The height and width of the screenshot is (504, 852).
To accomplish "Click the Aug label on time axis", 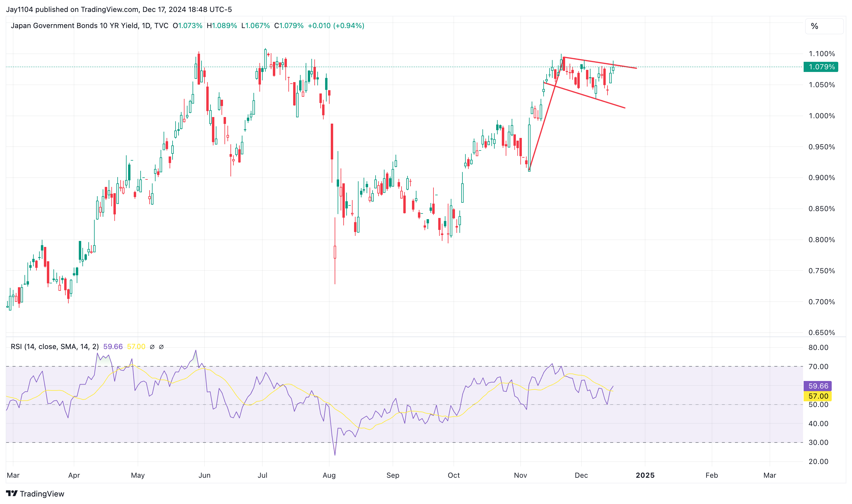I will pos(329,475).
